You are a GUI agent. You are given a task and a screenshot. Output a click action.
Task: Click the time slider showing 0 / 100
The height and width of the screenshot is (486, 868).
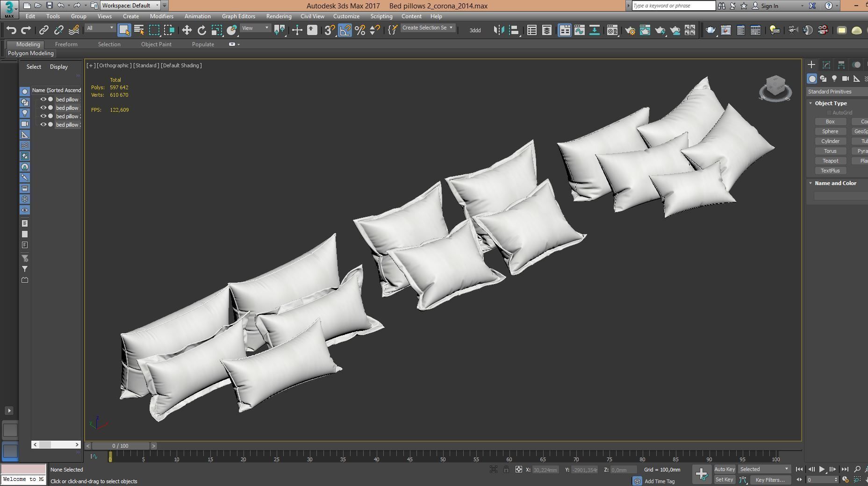pos(121,446)
